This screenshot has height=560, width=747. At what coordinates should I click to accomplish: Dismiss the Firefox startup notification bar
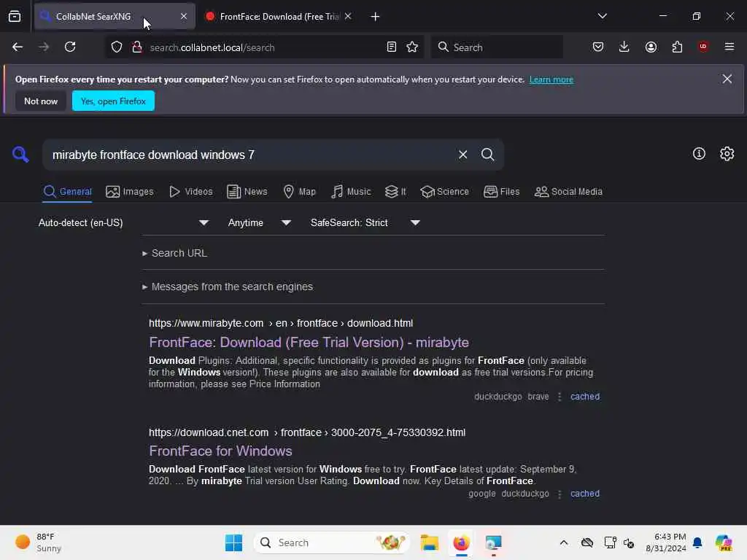pyautogui.click(x=727, y=79)
